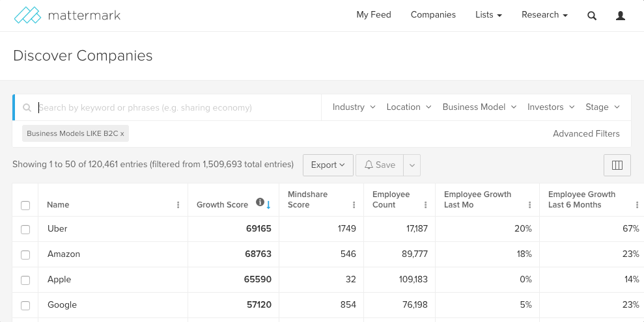Screen dimensions: 644x322
Task: Click the Mattermark logo
Action: click(67, 15)
